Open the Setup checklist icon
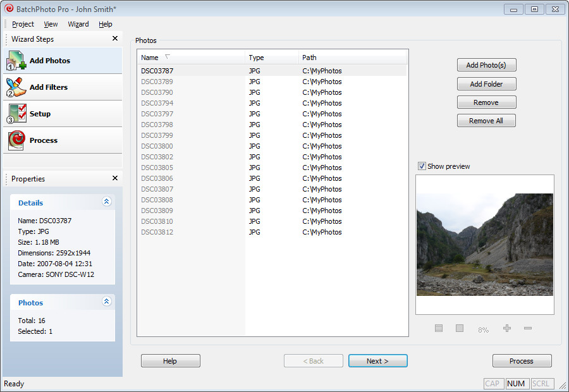This screenshot has width=569, height=392. [16, 114]
